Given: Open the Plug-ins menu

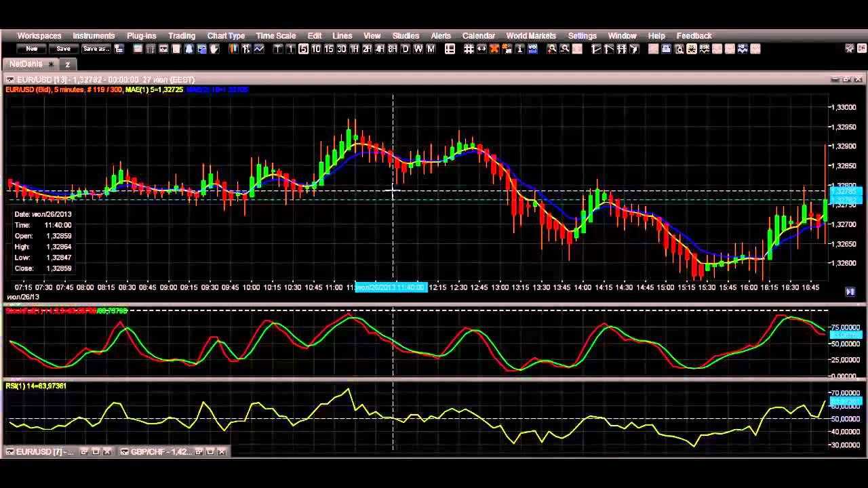Looking at the screenshot, I should point(142,36).
